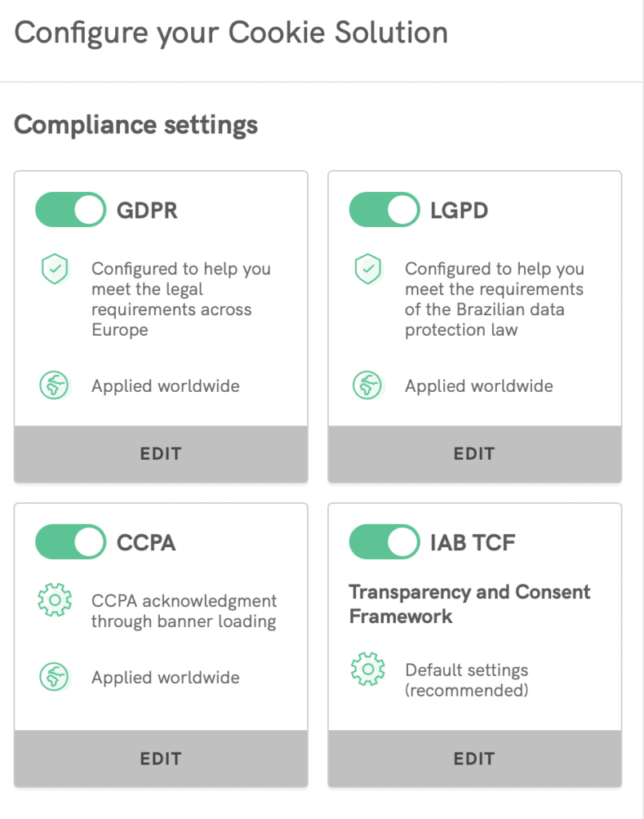Image resolution: width=644 pixels, height=819 pixels.
Task: Disable the GDPR toggle switch
Action: coord(70,210)
